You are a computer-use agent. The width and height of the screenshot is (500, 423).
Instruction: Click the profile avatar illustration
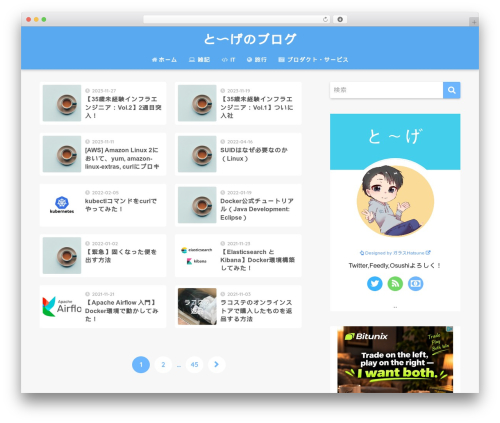point(395,201)
